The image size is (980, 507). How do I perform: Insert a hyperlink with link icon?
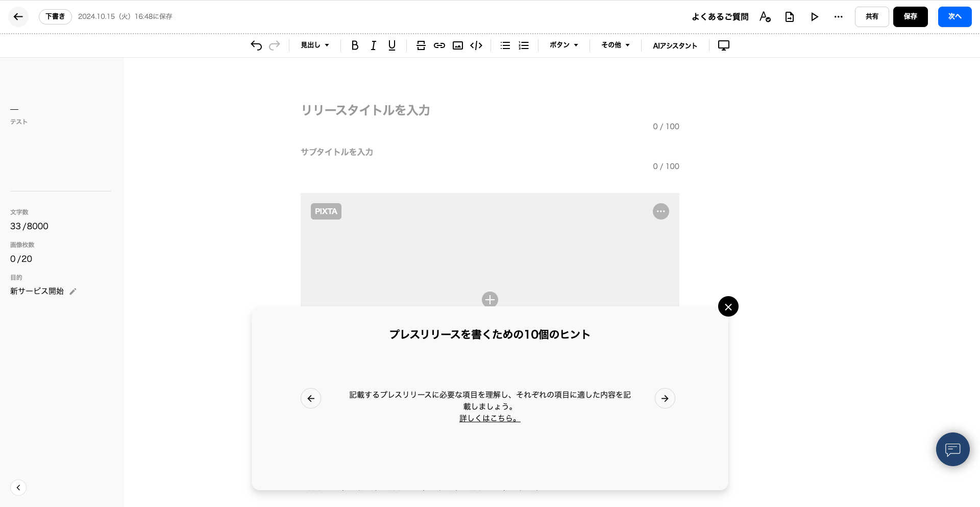439,45
